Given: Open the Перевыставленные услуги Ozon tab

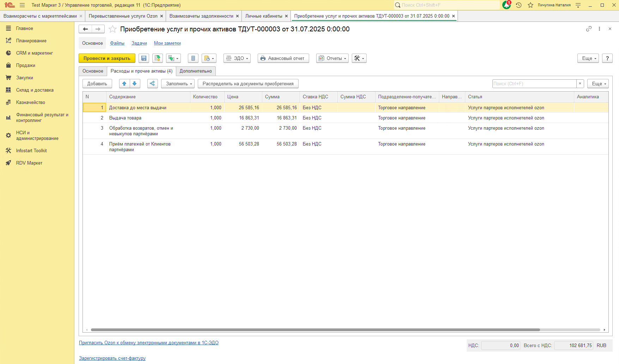Looking at the screenshot, I should (x=123, y=16).
